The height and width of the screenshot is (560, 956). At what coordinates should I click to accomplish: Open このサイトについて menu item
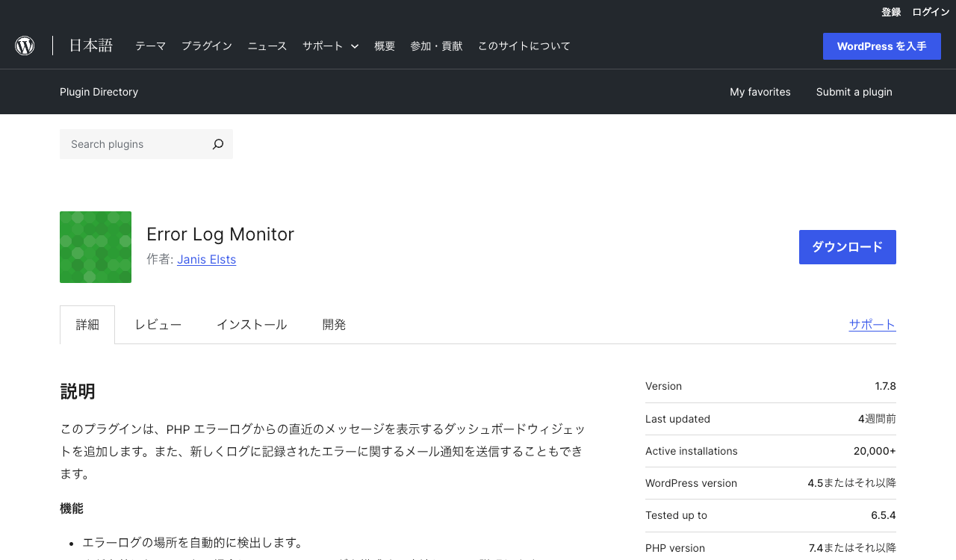pos(524,46)
